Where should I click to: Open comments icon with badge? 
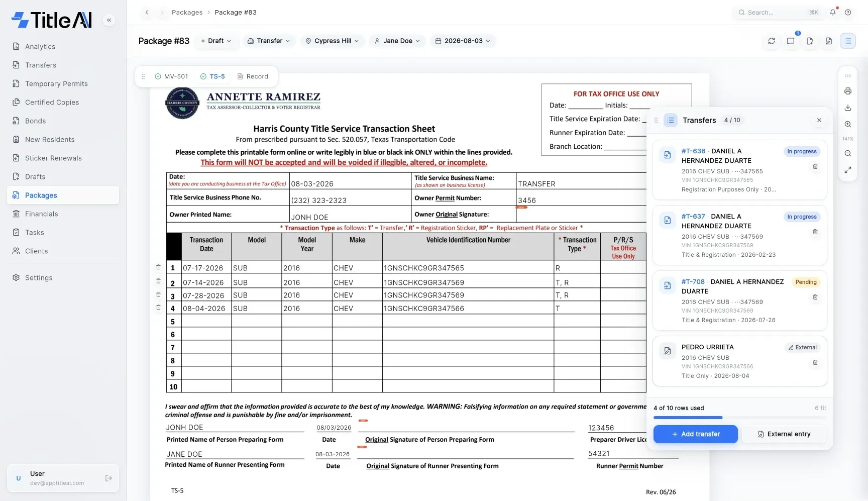point(791,41)
